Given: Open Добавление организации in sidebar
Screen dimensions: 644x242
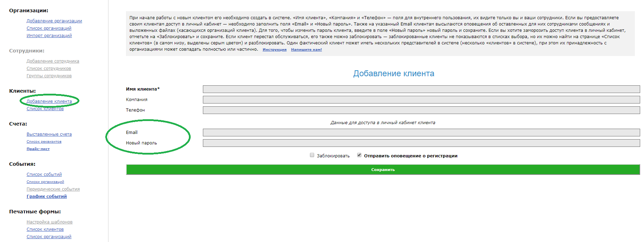Looking at the screenshot, I should coord(54,21).
